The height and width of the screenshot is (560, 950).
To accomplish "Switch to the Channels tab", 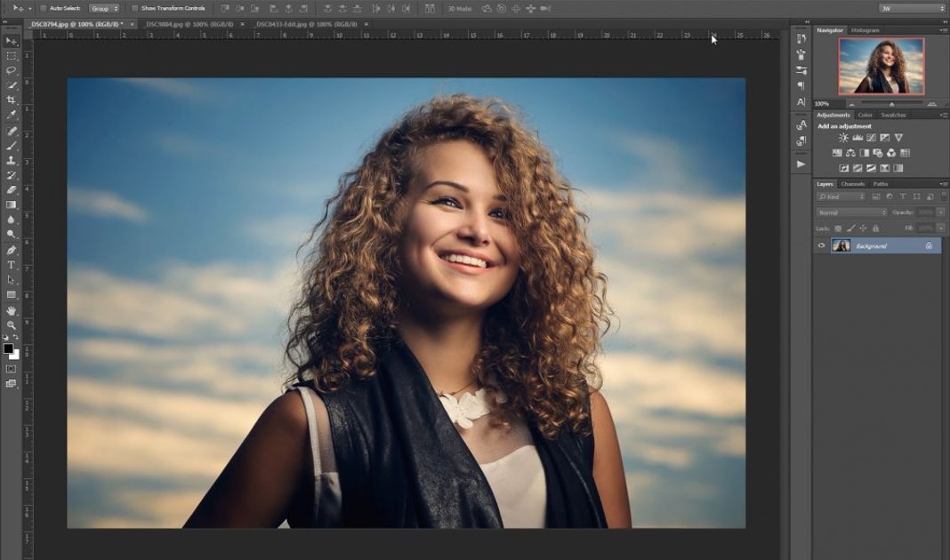I will pos(852,184).
